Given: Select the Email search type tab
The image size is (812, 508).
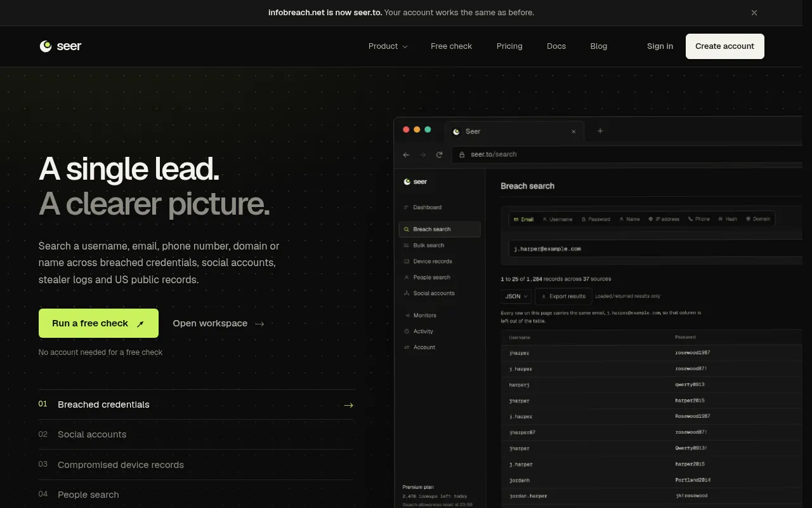Looking at the screenshot, I should [x=523, y=219].
